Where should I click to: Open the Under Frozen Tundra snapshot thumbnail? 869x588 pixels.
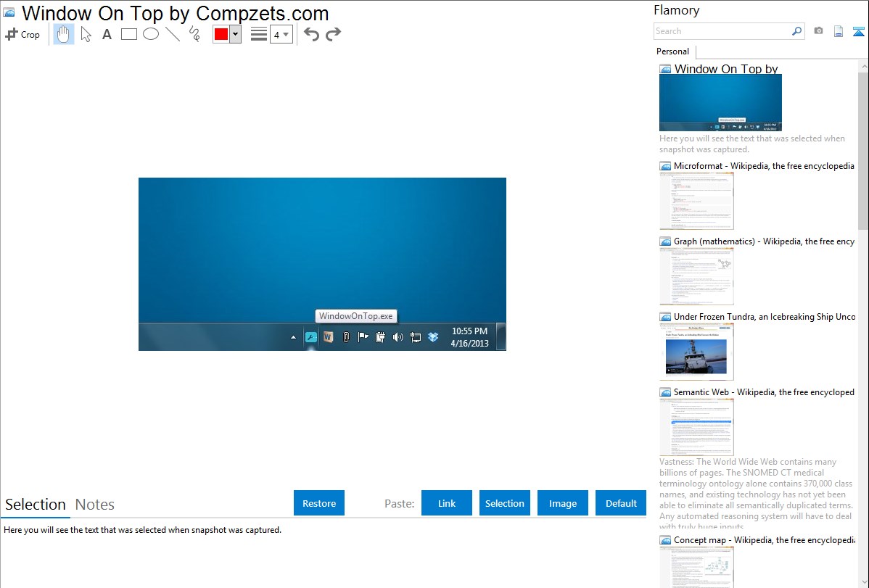696,352
